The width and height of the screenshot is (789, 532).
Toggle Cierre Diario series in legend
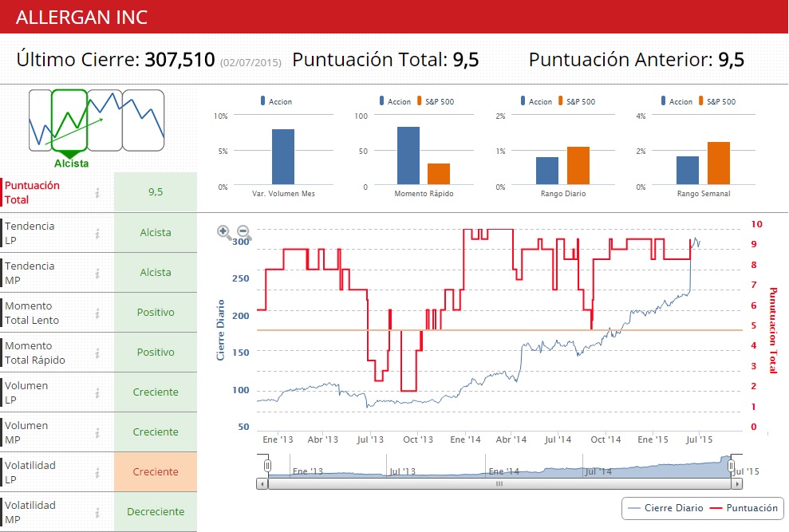click(665, 508)
